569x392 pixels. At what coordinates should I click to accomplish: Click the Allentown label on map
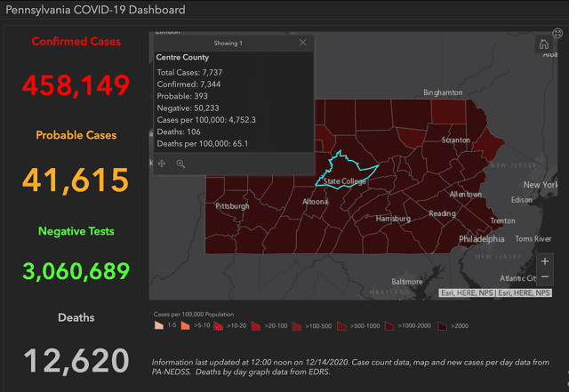pos(466,194)
